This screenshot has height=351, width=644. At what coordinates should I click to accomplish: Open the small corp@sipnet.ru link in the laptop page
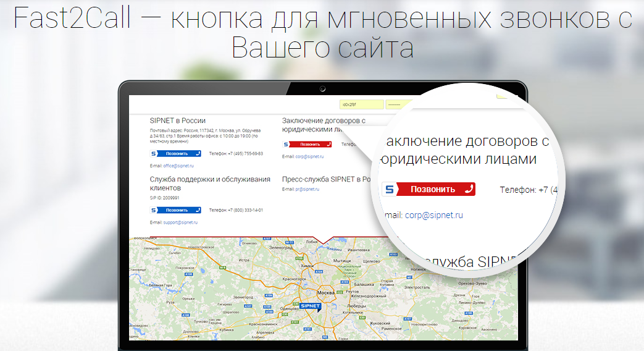[x=310, y=156]
